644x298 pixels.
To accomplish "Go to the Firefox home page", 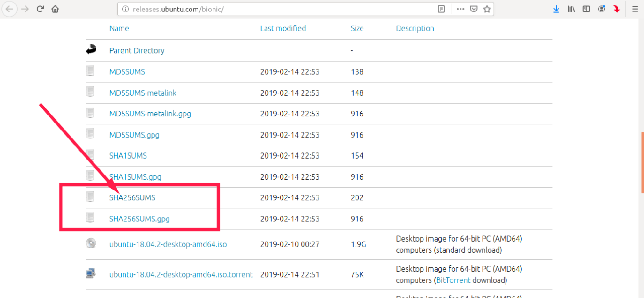I will point(55,9).
